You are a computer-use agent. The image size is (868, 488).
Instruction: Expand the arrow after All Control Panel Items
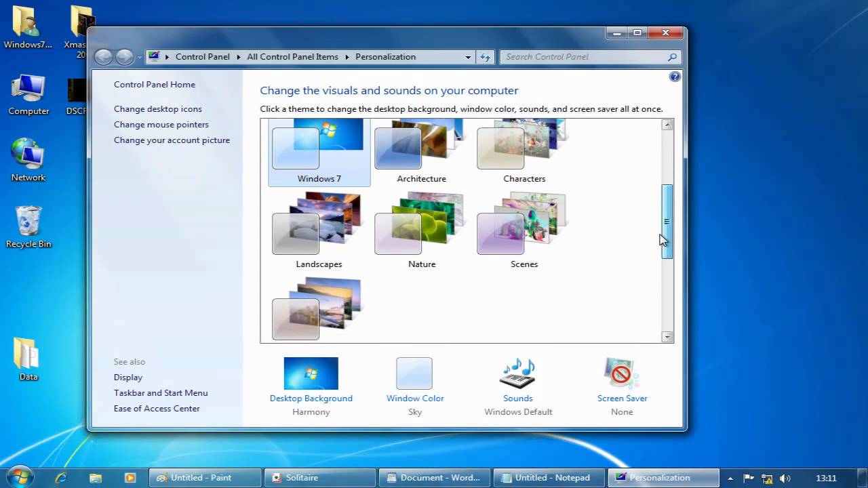click(347, 57)
